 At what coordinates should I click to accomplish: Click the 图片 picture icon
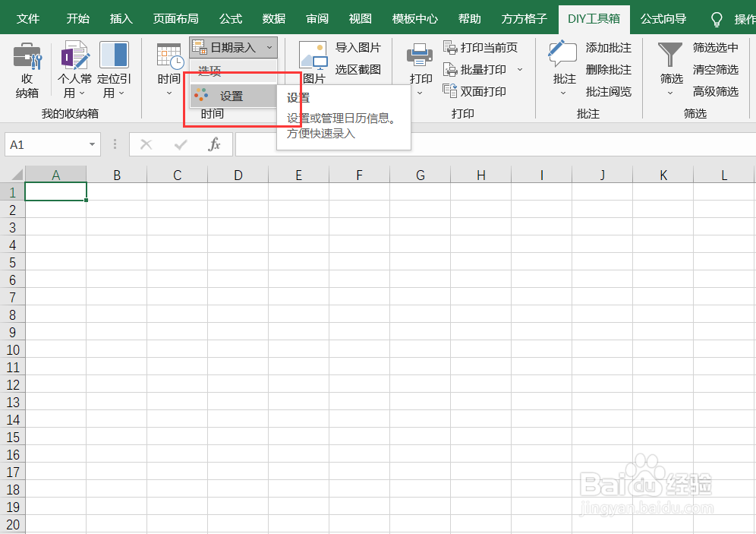coord(313,56)
